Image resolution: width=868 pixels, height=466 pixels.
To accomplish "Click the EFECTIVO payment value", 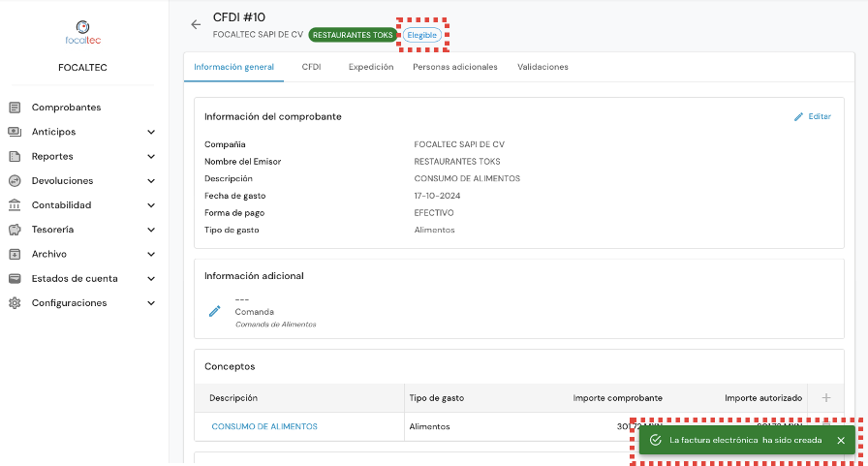I will (434, 213).
